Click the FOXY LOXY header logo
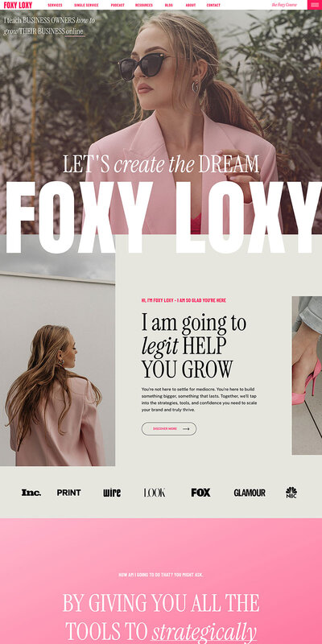322x644 pixels. coord(18,5)
